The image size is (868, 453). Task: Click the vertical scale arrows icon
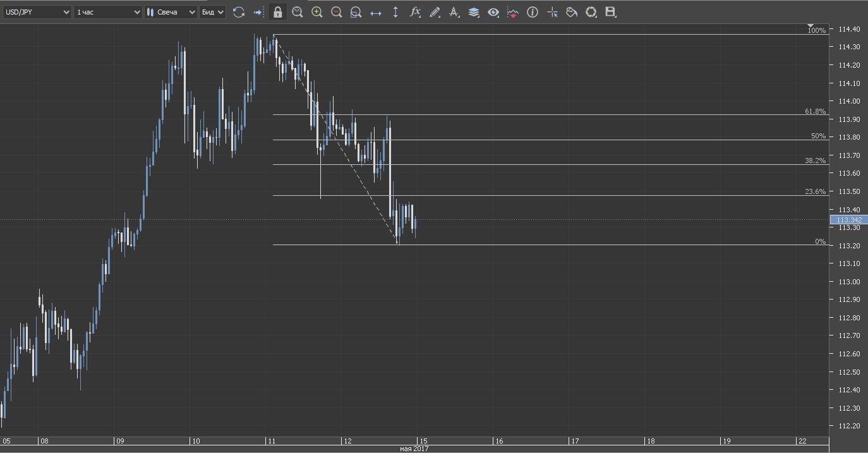(x=395, y=12)
